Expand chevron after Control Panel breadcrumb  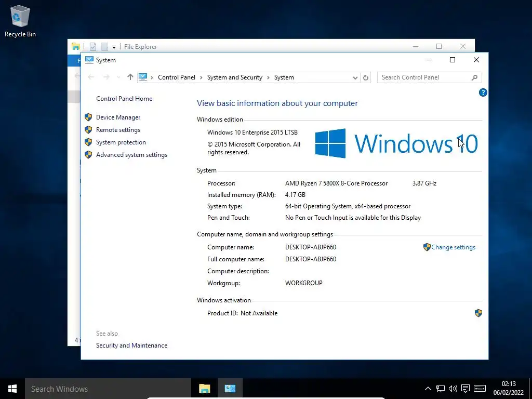(x=201, y=78)
